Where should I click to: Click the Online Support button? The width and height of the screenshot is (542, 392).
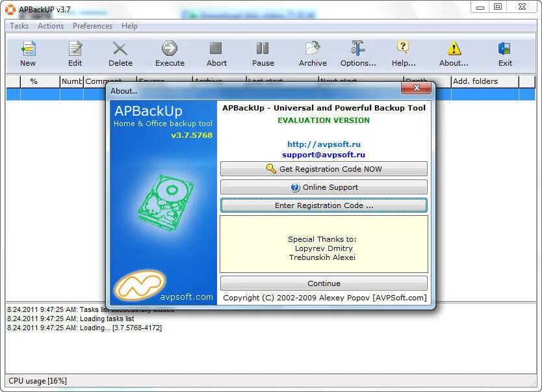(324, 187)
